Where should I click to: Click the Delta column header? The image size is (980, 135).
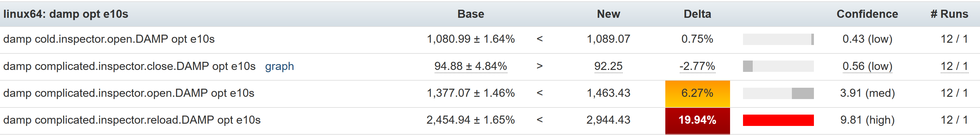(697, 14)
